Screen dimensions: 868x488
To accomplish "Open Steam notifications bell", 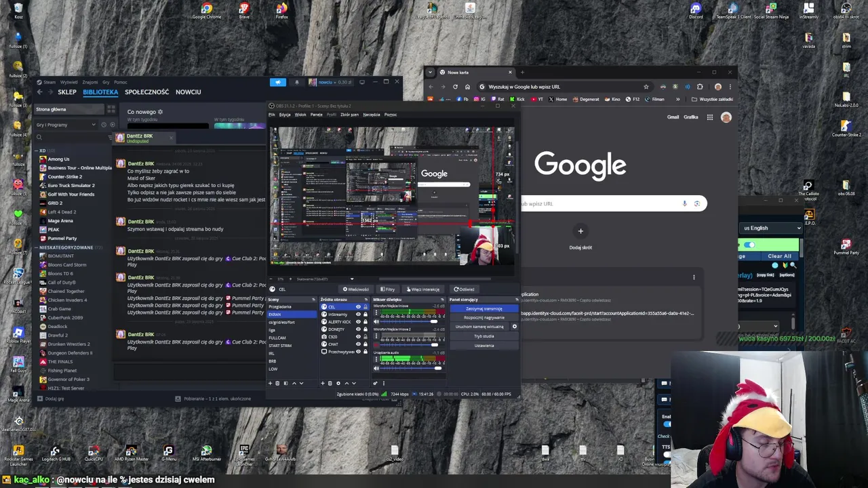I will (x=296, y=82).
